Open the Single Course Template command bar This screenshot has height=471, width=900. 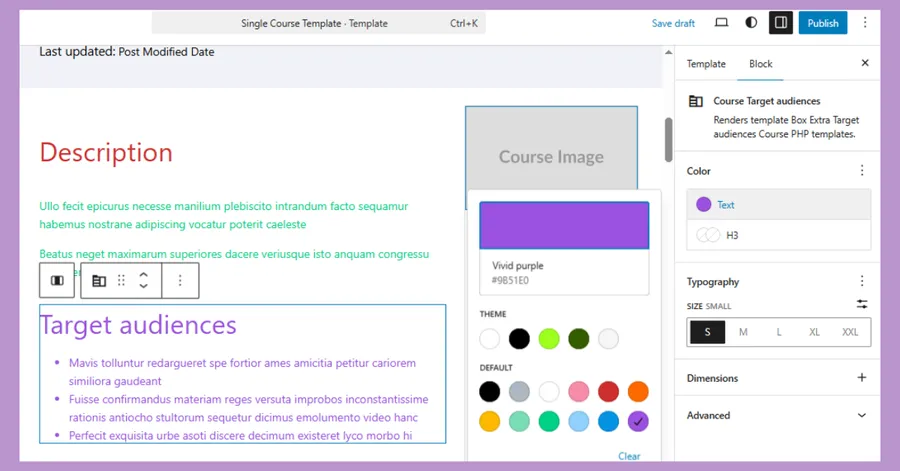[x=319, y=24]
